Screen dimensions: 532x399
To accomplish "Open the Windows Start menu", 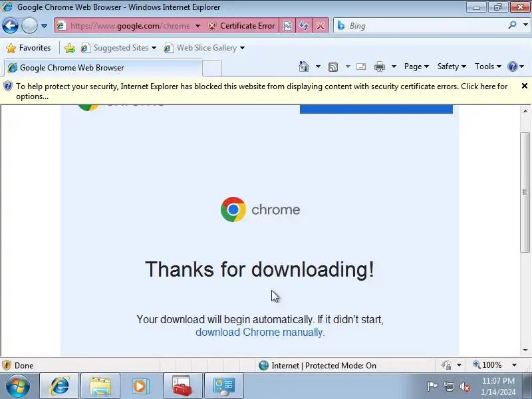I will (x=17, y=386).
